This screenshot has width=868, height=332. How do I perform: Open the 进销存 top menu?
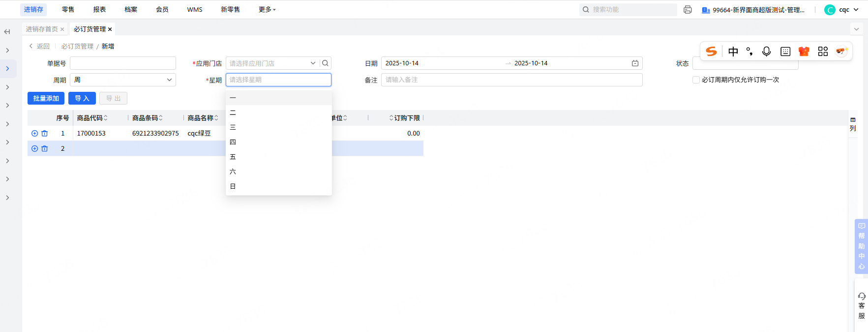pos(33,9)
